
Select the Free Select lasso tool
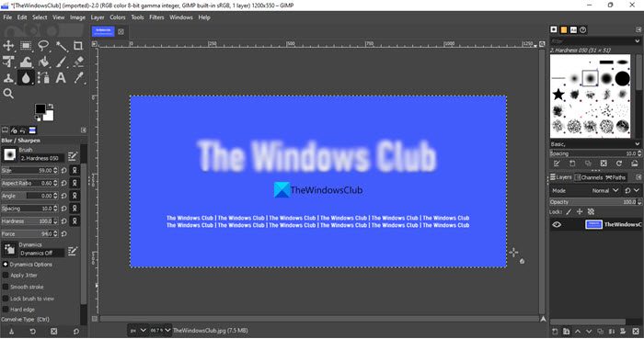coord(43,46)
